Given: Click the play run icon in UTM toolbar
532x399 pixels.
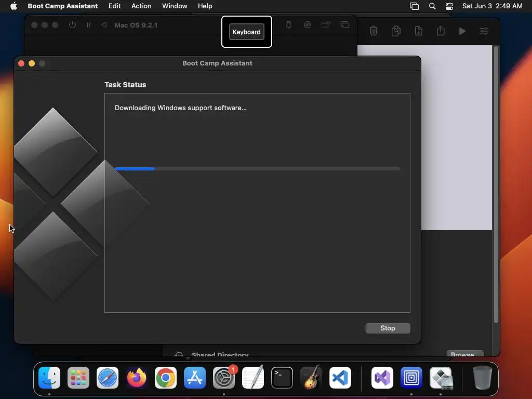Looking at the screenshot, I should 462,31.
